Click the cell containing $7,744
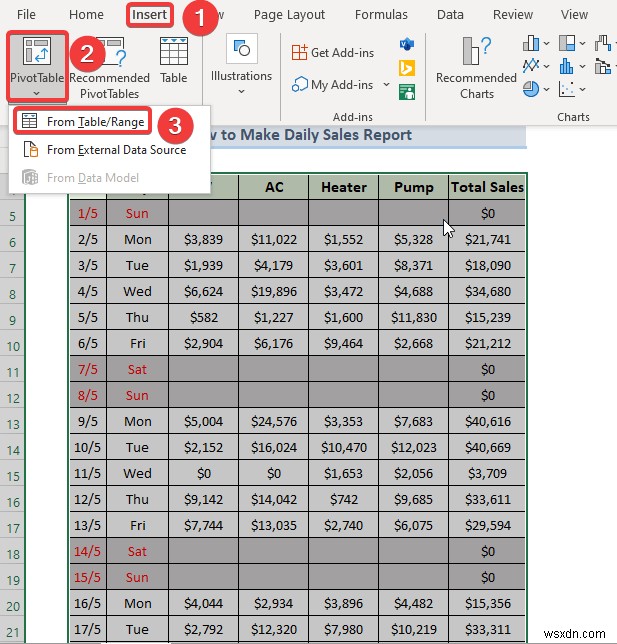 click(203, 525)
